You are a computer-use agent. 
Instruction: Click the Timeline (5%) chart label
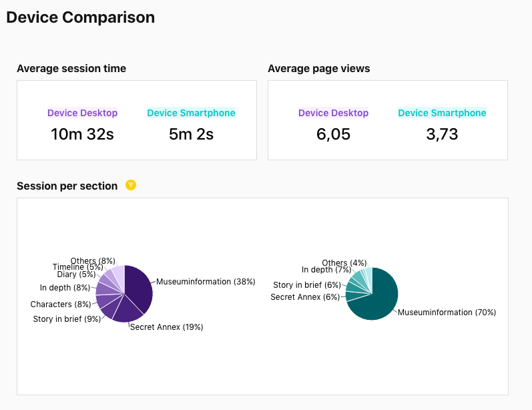77,267
